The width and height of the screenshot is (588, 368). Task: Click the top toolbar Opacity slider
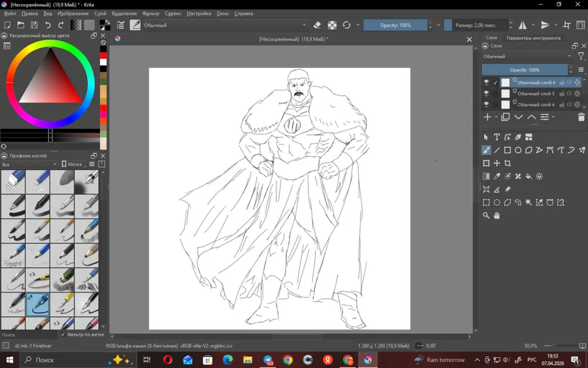point(395,25)
